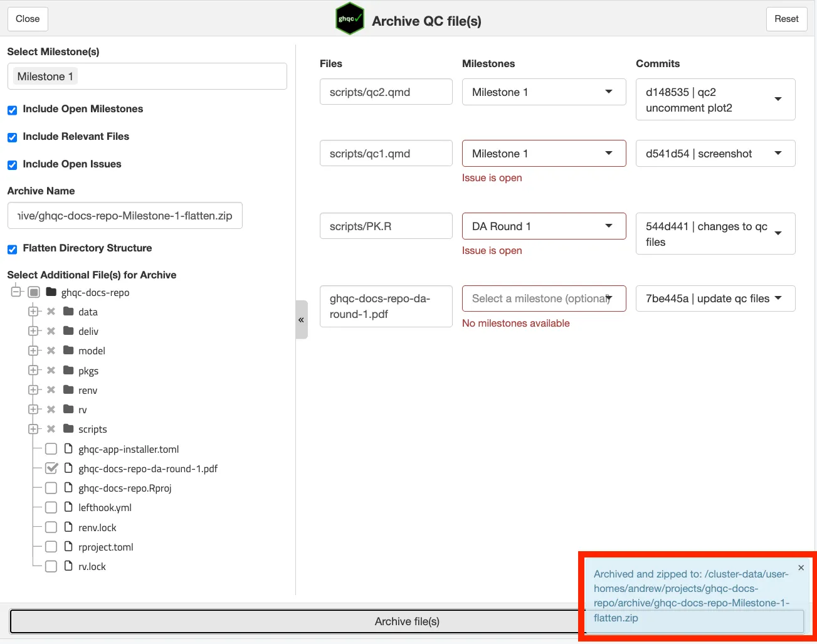817x644 pixels.
Task: Click the file icon for renv.lock
Action: [69, 527]
